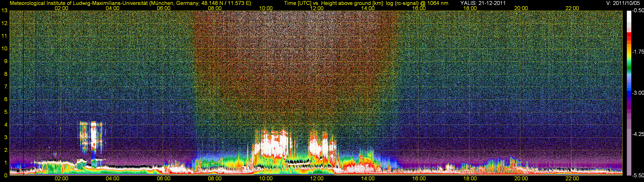Click the -0.50 color scale value

(x=638, y=10)
